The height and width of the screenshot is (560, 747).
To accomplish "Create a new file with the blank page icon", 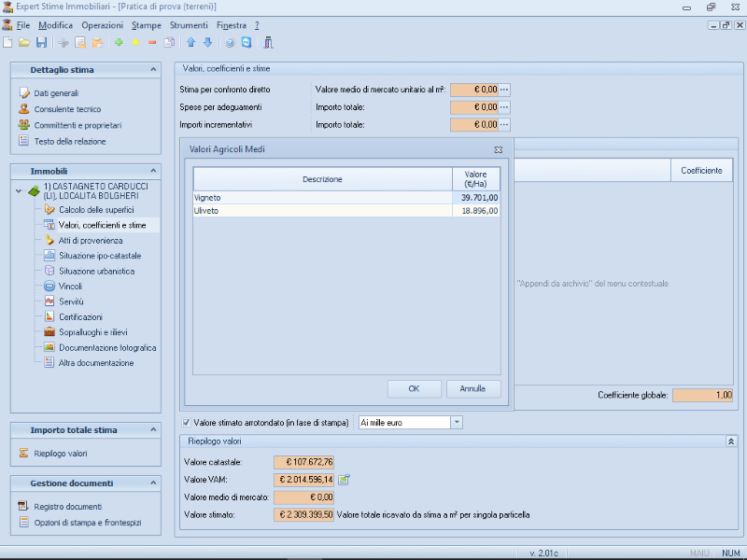I will [7, 43].
